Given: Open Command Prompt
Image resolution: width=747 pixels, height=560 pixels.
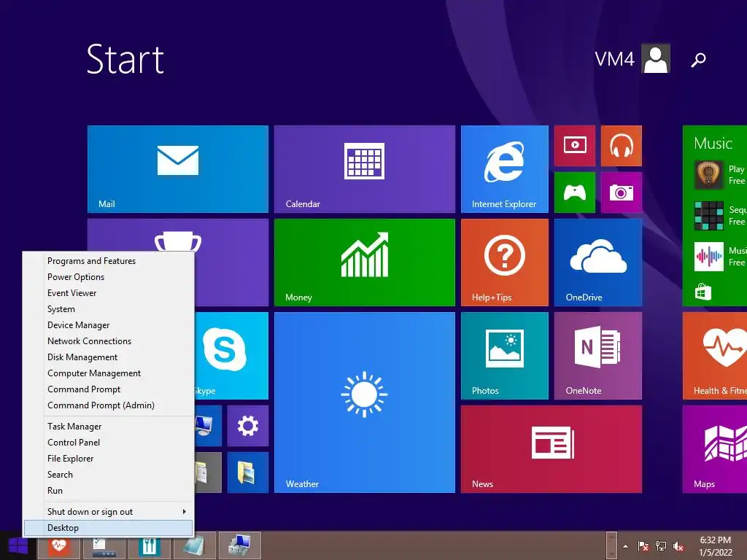Looking at the screenshot, I should coord(109,389).
